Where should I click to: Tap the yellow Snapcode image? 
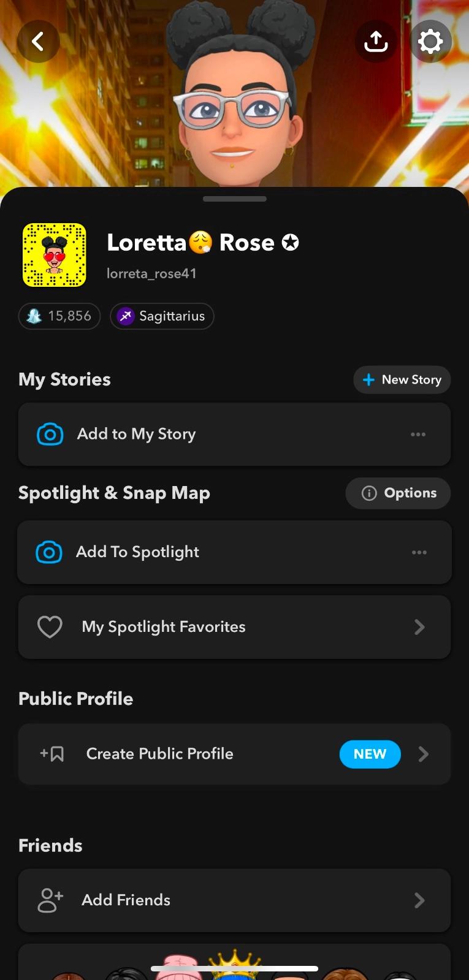click(x=55, y=255)
